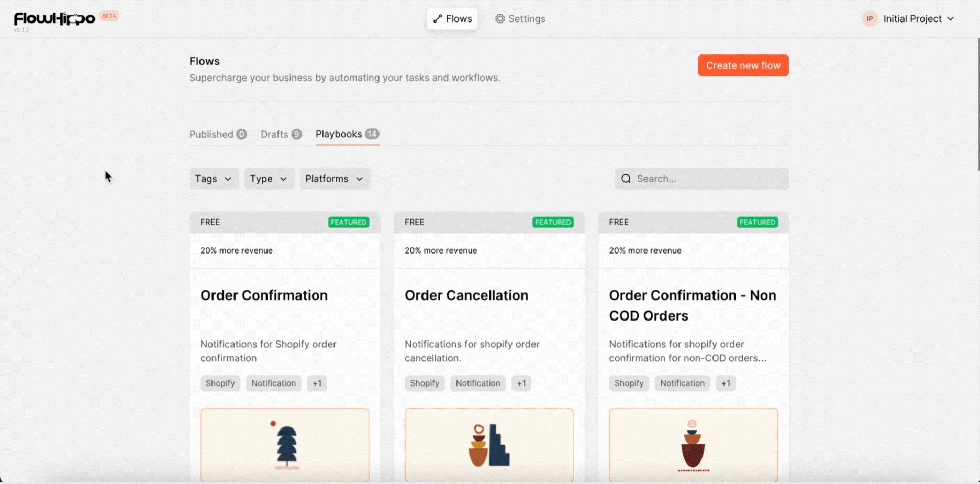
Task: Open the Order Cancellation playbook title
Action: pos(466,295)
